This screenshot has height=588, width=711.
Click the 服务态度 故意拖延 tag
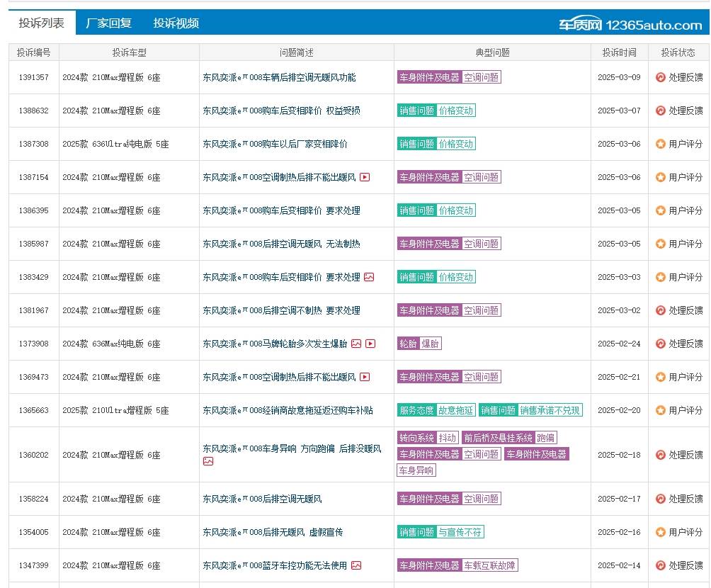(x=436, y=410)
